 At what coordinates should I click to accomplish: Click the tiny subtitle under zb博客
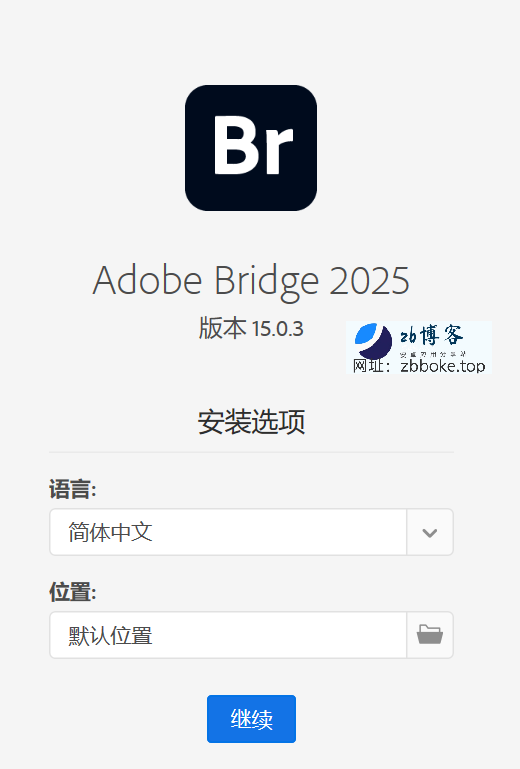coord(432,354)
